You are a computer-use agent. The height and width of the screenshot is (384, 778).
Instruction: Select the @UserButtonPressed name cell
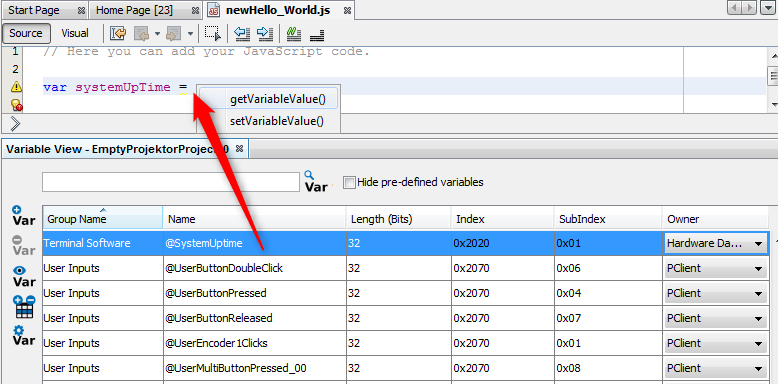pos(255,293)
